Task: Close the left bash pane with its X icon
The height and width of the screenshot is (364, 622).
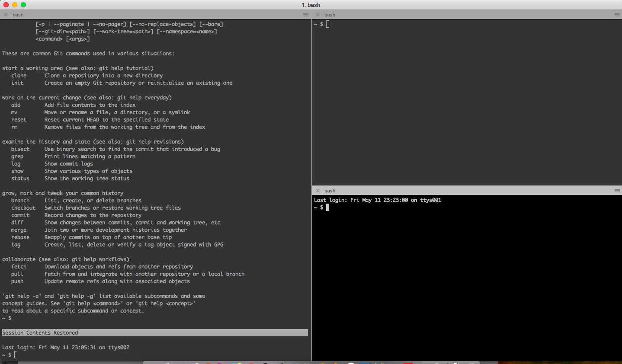Action: [x=6, y=15]
